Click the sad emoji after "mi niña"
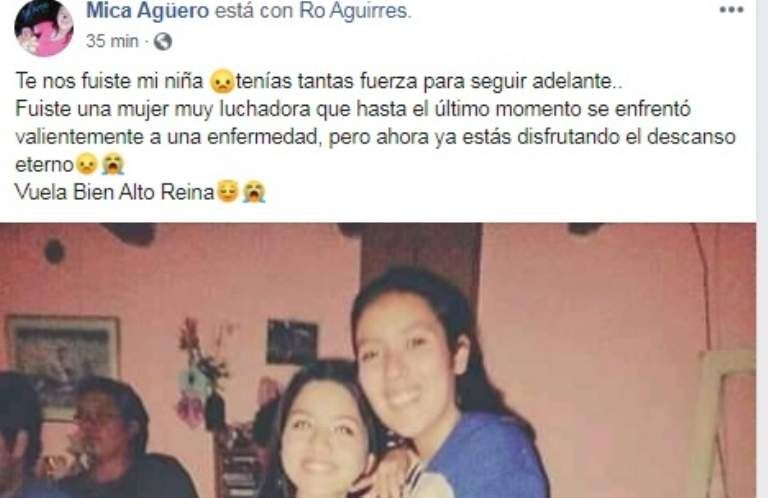Screen dimensions: 768x498 pyautogui.click(x=222, y=82)
